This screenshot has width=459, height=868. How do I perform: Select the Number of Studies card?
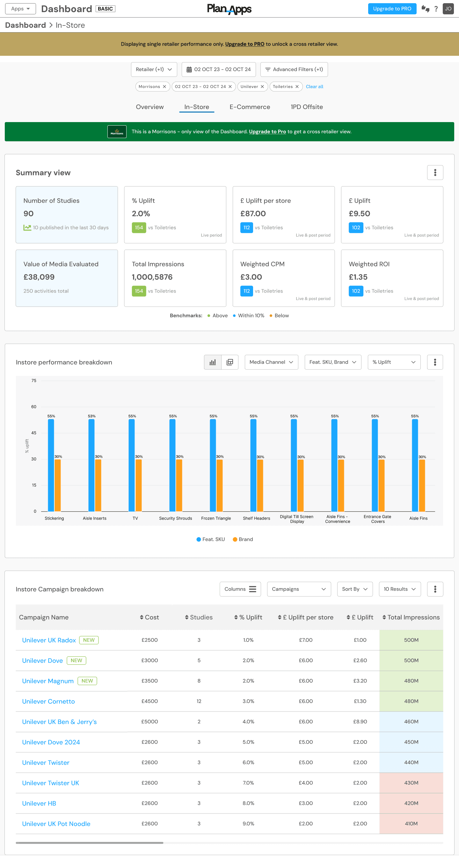67,215
